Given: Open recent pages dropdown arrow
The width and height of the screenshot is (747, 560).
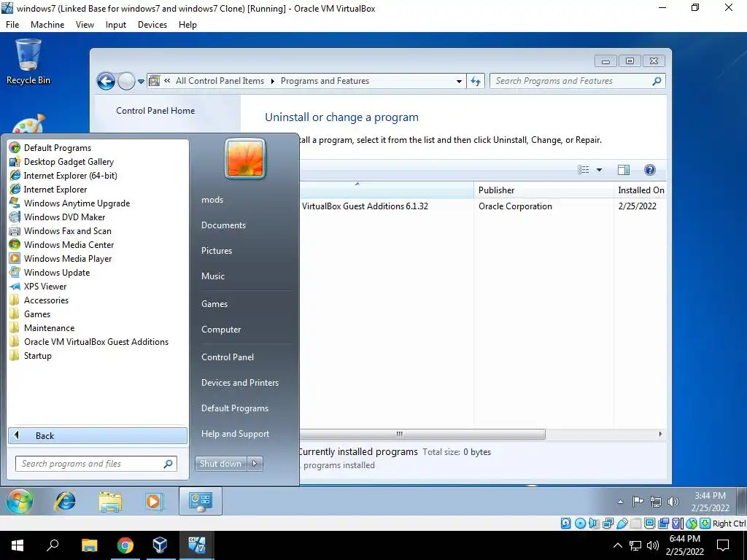Looking at the screenshot, I should pyautogui.click(x=141, y=82).
